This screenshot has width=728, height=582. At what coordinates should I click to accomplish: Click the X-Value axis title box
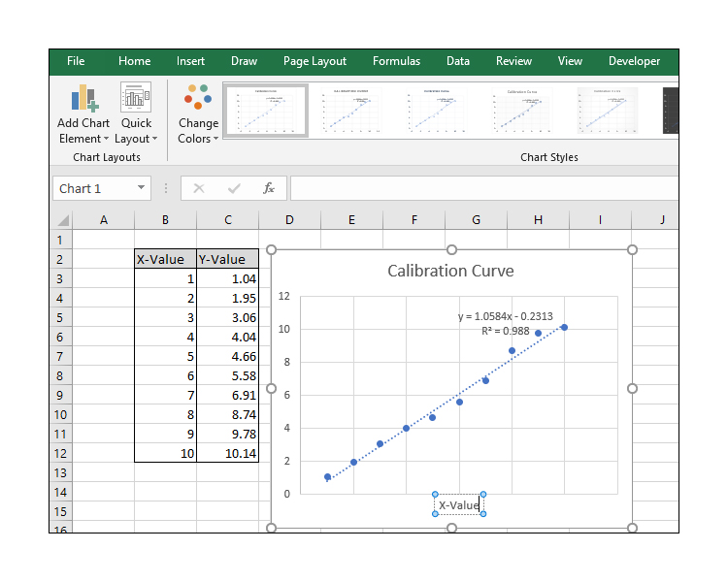[459, 505]
